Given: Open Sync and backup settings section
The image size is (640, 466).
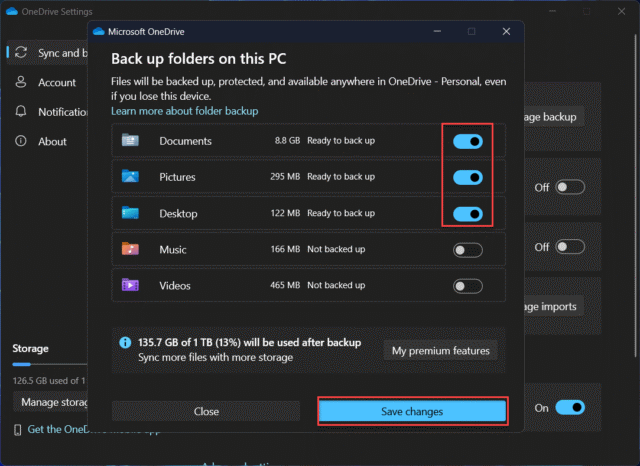Looking at the screenshot, I should click(47, 53).
